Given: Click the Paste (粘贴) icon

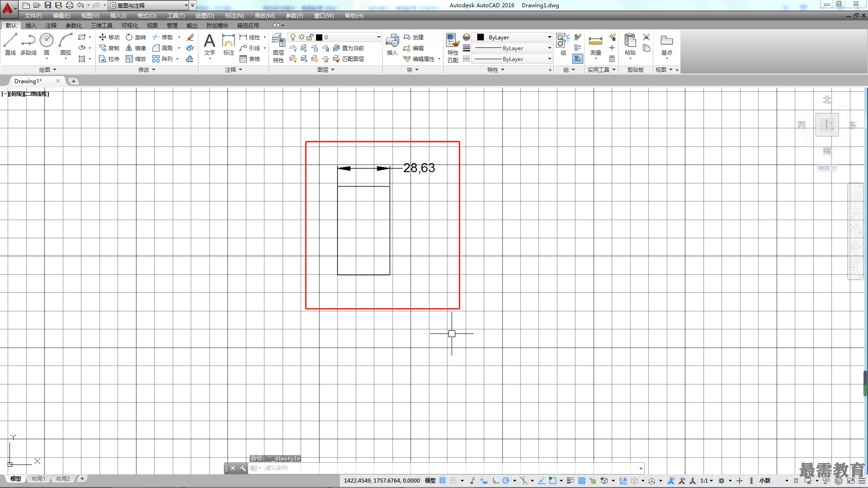Looking at the screenshot, I should pyautogui.click(x=630, y=44).
